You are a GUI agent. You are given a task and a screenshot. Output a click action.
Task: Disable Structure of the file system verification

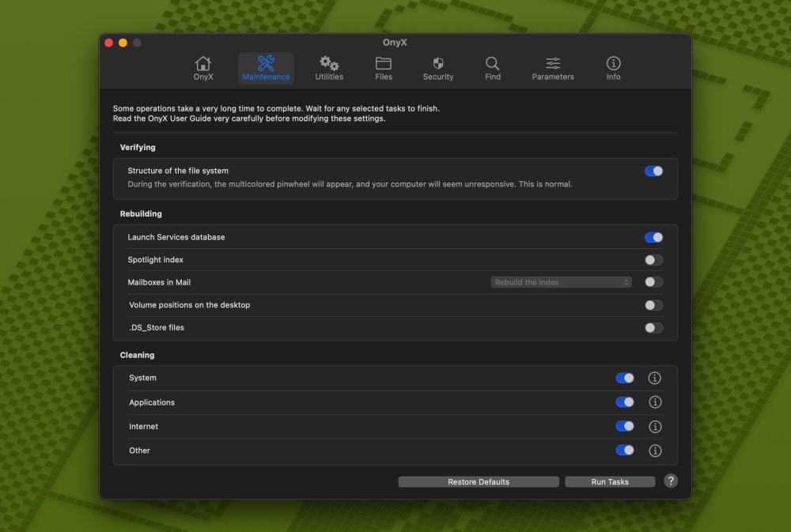pyautogui.click(x=654, y=171)
